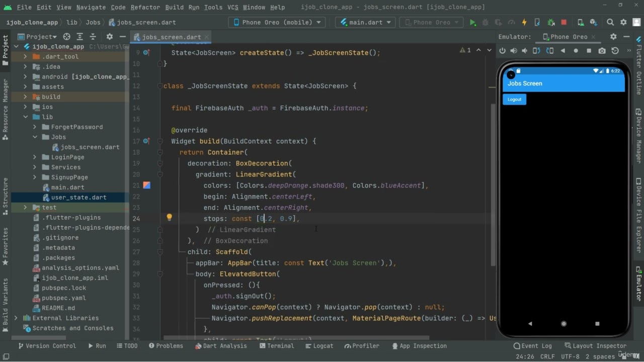Click override gutter marker on line 17
This screenshot has height=362, width=644.
coord(146,141)
